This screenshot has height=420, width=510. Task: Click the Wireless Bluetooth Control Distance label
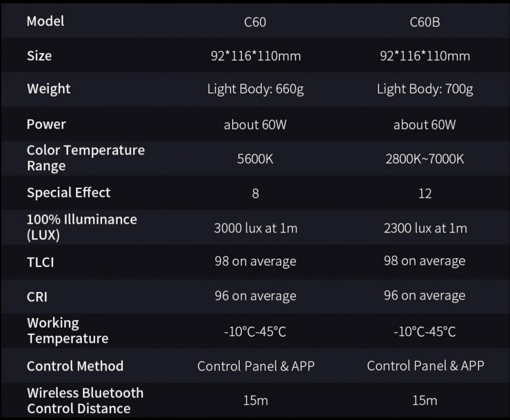point(85,401)
